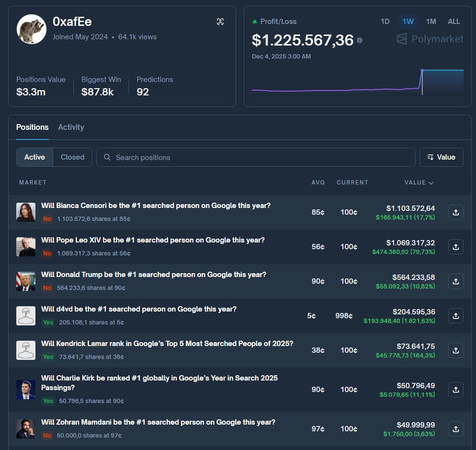Click the info icon next to profit amount

[360, 40]
